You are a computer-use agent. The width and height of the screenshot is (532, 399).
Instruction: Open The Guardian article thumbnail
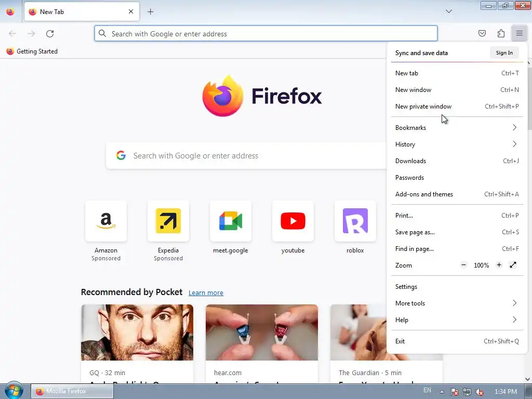coord(358,332)
